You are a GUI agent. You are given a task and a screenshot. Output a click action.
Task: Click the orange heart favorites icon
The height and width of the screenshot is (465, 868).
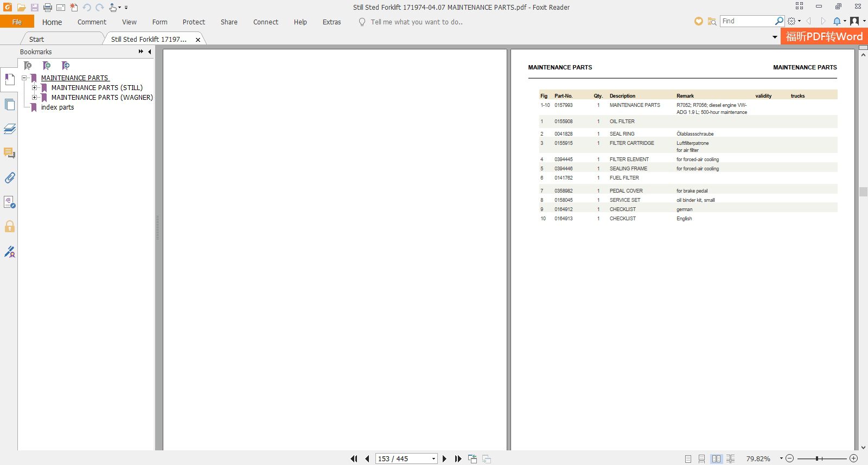[699, 21]
